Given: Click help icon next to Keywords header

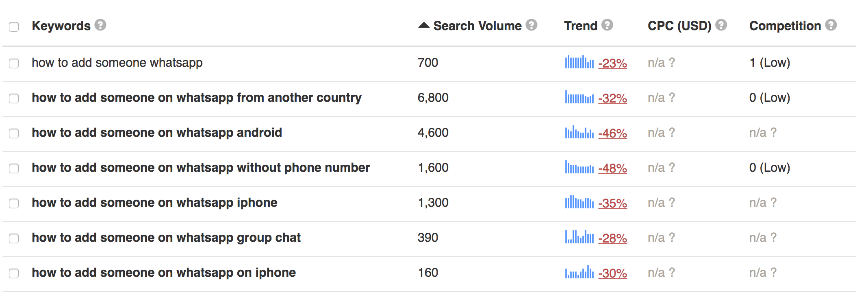Looking at the screenshot, I should 100,25.
